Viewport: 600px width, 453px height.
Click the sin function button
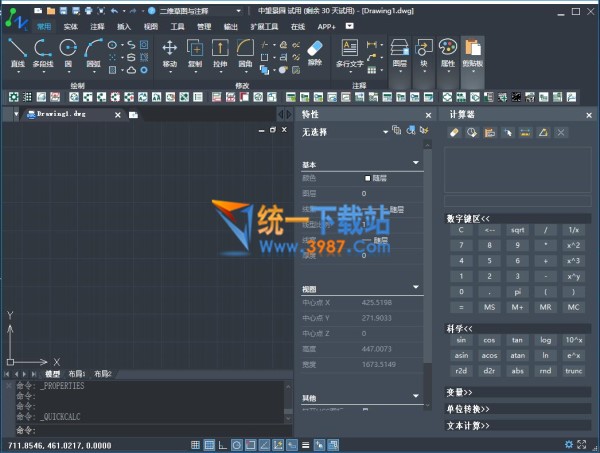click(461, 340)
